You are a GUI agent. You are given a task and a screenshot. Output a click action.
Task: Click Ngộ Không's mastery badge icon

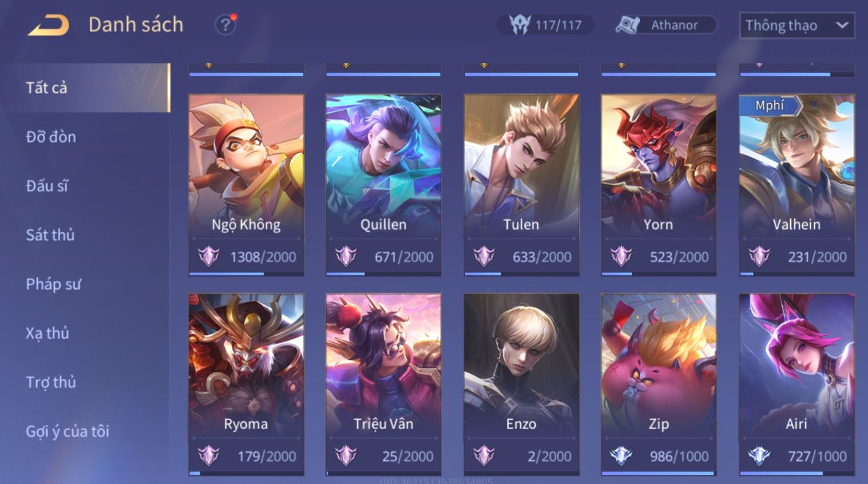[x=209, y=256]
